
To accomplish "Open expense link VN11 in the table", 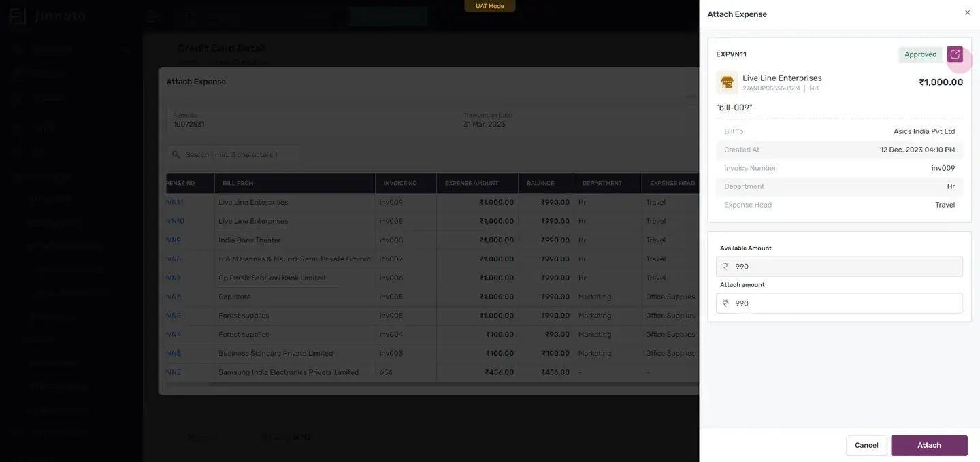I will pos(175,203).
